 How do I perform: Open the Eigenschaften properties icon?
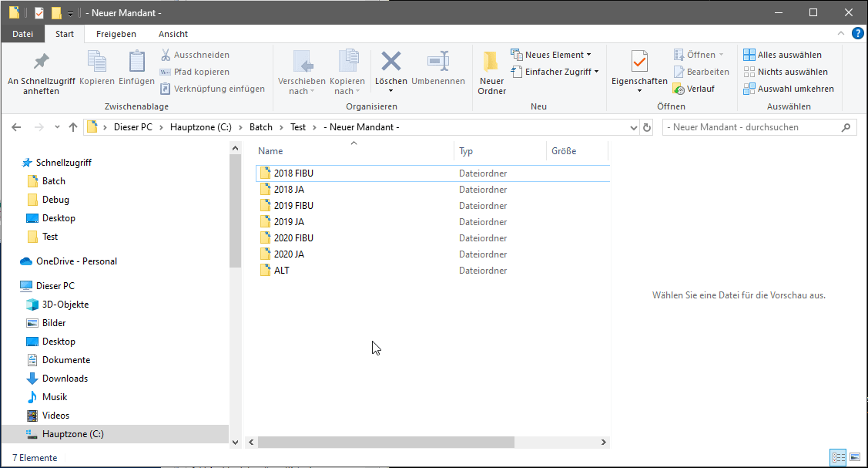coord(638,63)
